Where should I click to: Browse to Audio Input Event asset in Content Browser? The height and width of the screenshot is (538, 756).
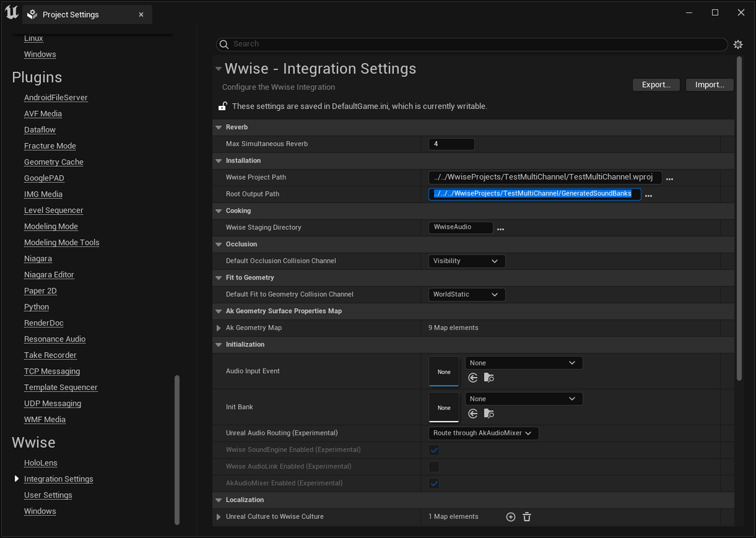coord(489,377)
